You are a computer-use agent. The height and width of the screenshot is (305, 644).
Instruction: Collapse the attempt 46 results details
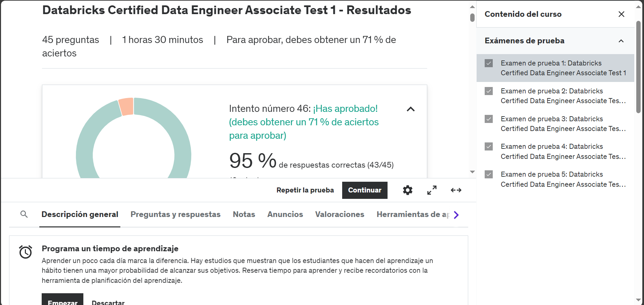pos(410,109)
